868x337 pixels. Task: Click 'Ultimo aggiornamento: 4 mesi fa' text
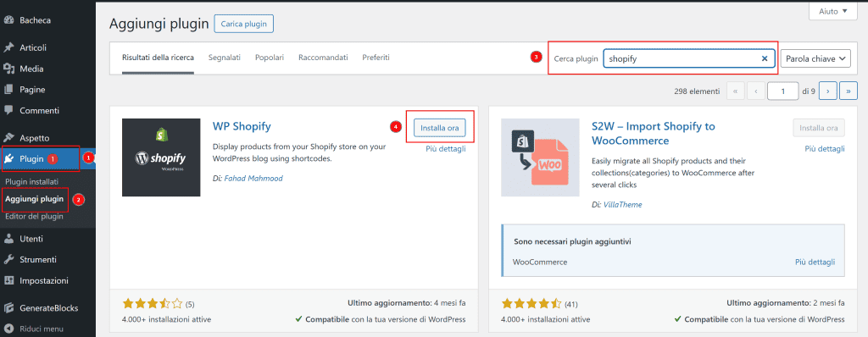(407, 303)
